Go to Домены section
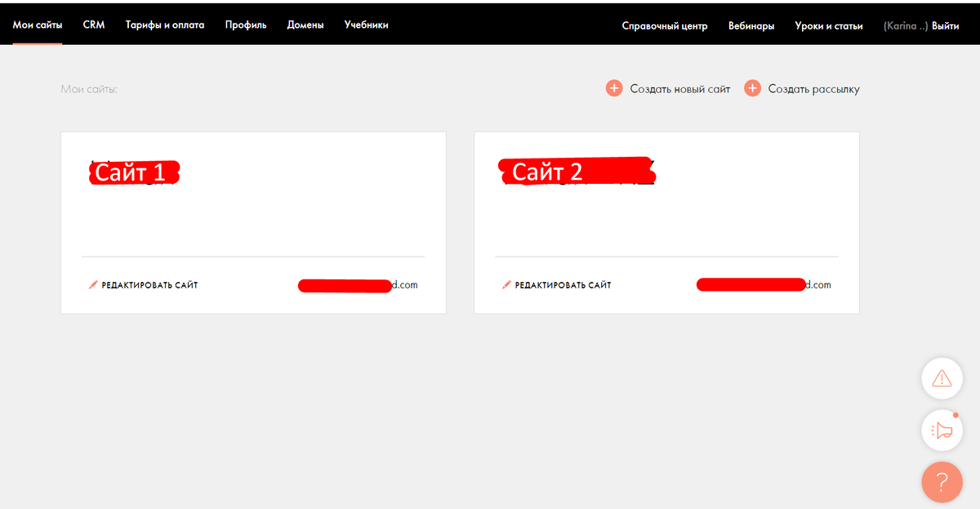The image size is (980, 509). coord(305,25)
